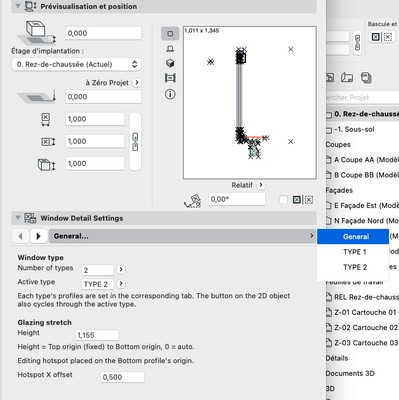
Task: Enable the mirror toggle beside angle field
Action: [x=297, y=200]
